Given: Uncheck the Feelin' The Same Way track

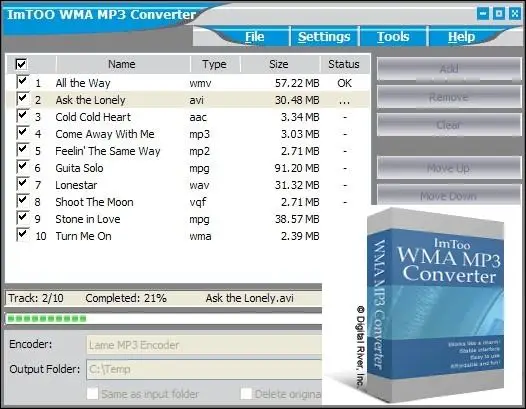Looking at the screenshot, I should 22,149.
